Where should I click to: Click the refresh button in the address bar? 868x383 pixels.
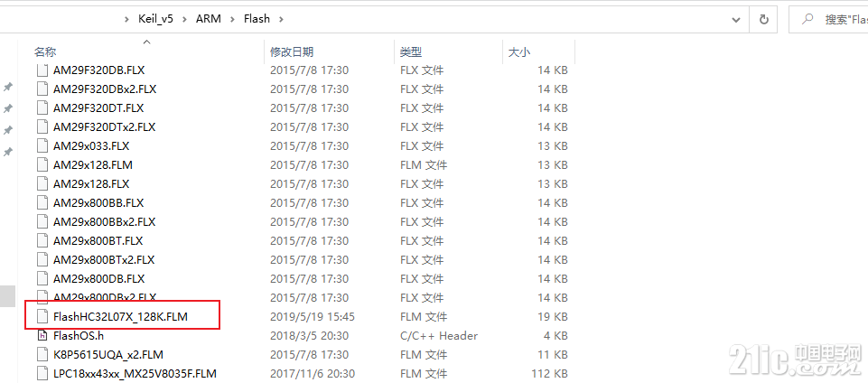coord(764,19)
